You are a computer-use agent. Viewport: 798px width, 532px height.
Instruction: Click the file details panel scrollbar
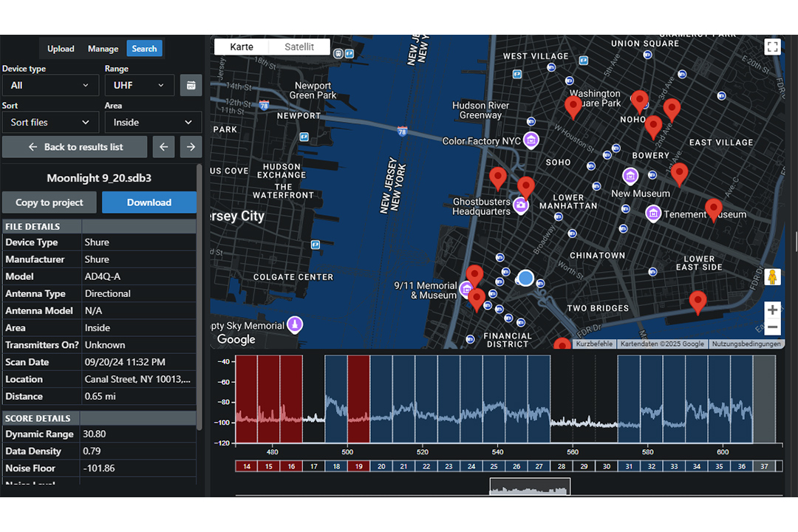point(199,298)
